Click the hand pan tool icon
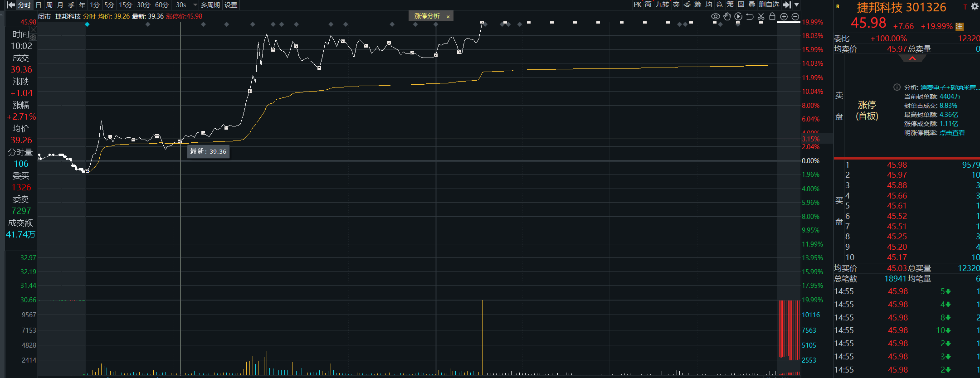The width and height of the screenshot is (980, 378). click(727, 16)
